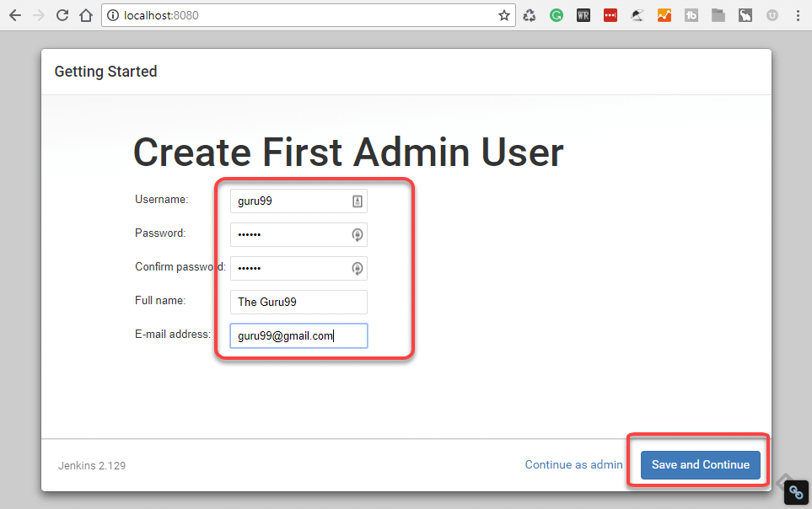The height and width of the screenshot is (509, 812).
Task: Open the Grammarly extension
Action: [557, 15]
